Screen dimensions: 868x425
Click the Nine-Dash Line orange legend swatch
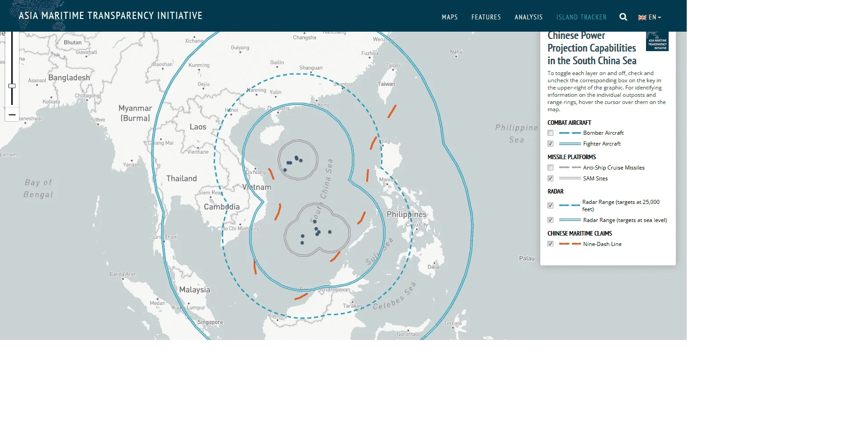[570, 244]
